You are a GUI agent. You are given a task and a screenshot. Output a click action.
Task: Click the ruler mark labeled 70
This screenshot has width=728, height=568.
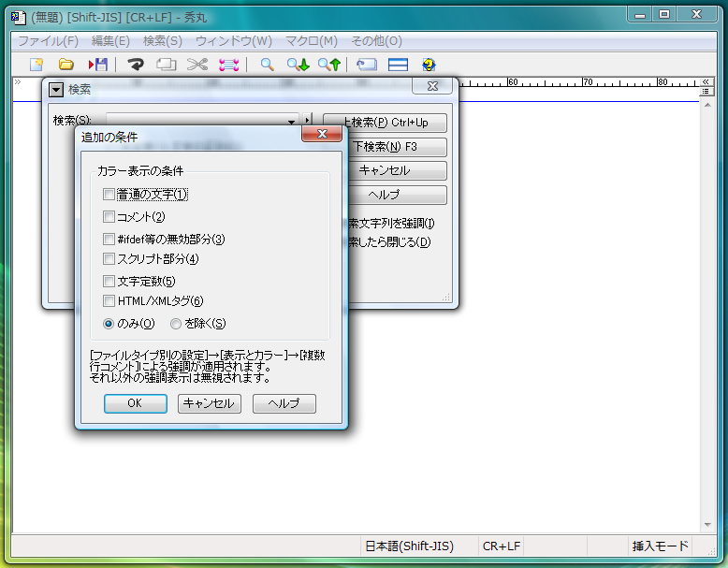pyautogui.click(x=588, y=81)
